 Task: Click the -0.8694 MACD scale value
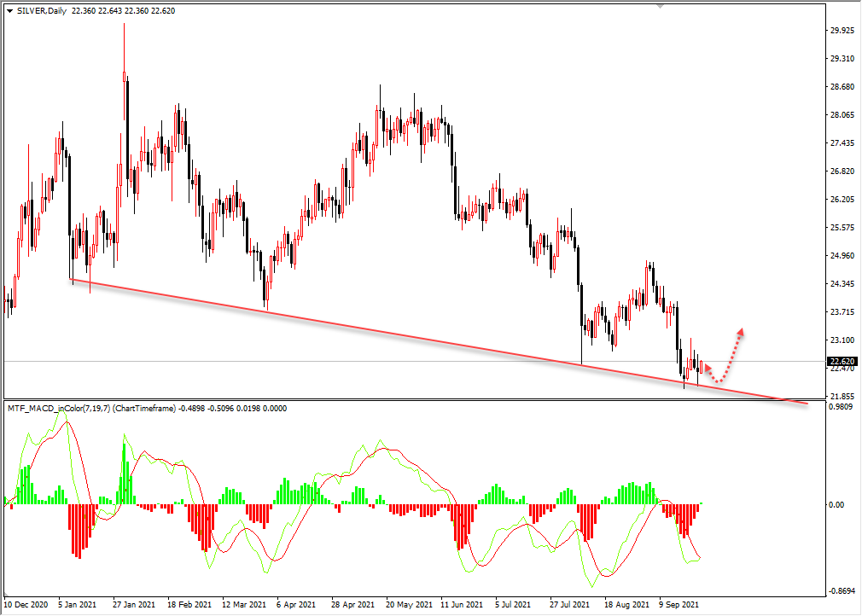(842, 591)
